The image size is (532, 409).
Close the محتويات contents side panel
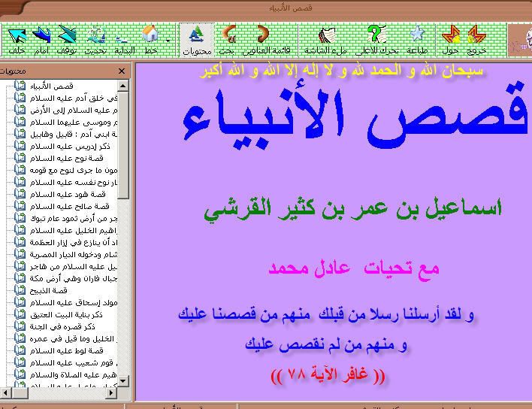[122, 71]
